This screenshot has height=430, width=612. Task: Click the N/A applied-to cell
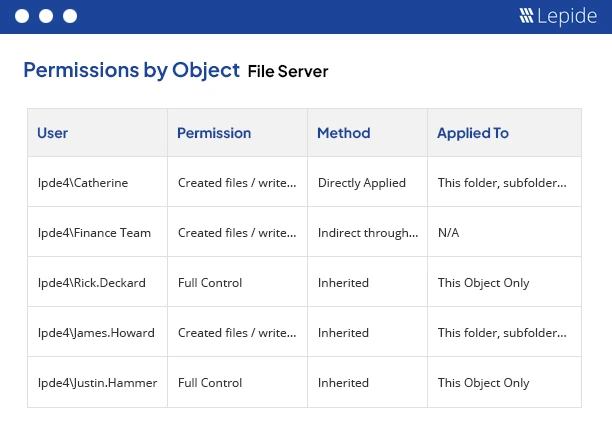[x=449, y=233]
